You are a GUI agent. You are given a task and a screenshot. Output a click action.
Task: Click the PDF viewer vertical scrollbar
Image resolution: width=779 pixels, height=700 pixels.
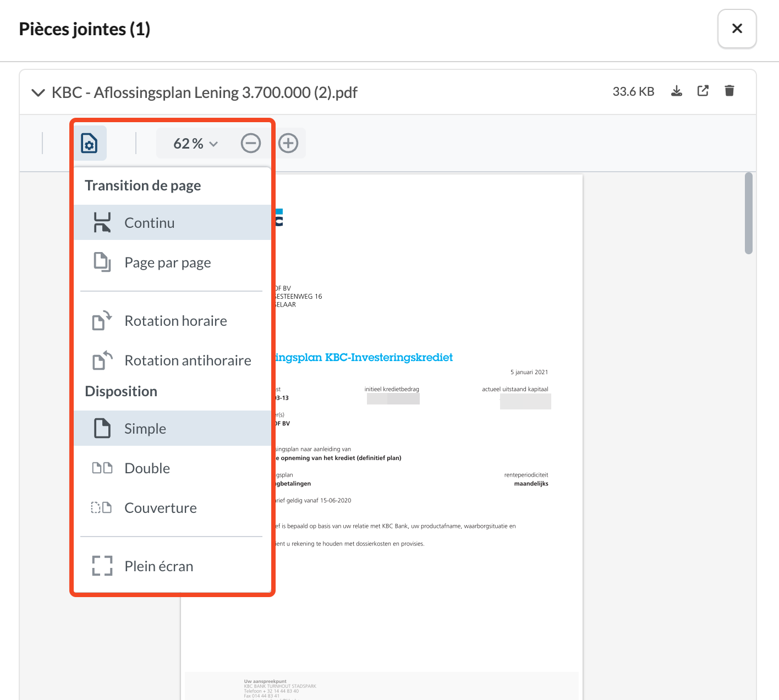pyautogui.click(x=748, y=214)
